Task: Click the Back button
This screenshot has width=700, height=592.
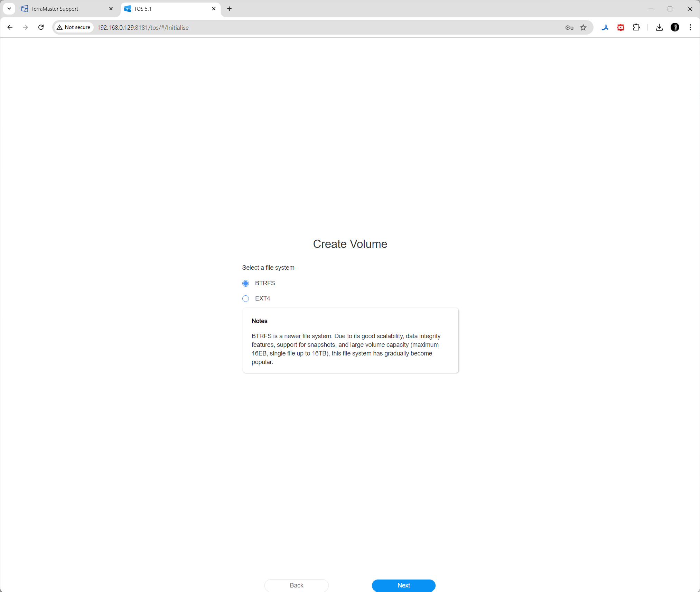Action: coord(296,585)
